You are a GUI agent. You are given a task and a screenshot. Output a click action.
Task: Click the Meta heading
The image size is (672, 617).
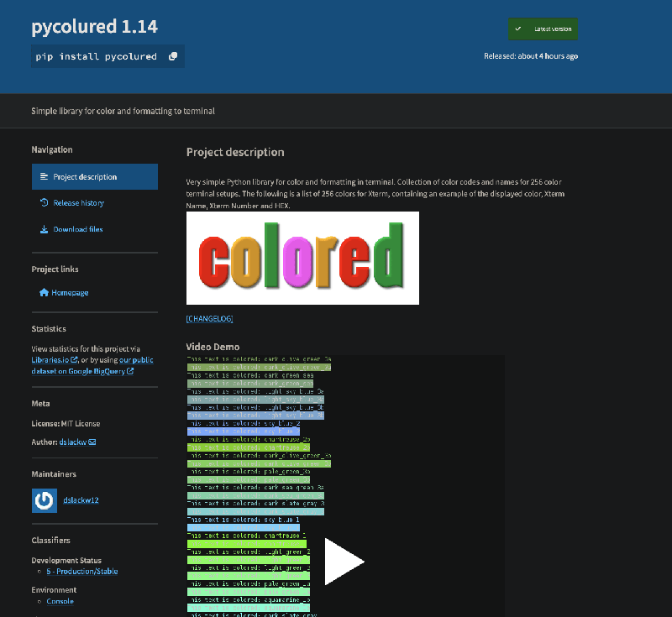click(40, 403)
